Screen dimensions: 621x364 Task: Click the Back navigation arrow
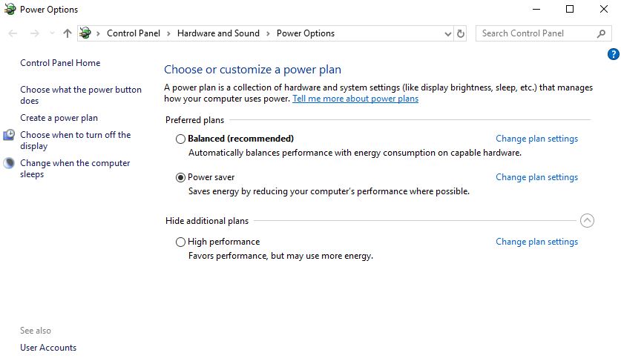pos(13,33)
